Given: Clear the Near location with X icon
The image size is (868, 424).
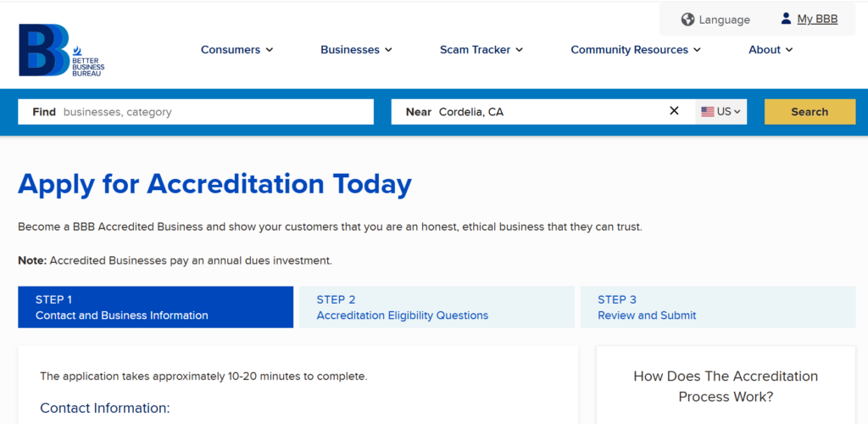Looking at the screenshot, I should coord(674,111).
